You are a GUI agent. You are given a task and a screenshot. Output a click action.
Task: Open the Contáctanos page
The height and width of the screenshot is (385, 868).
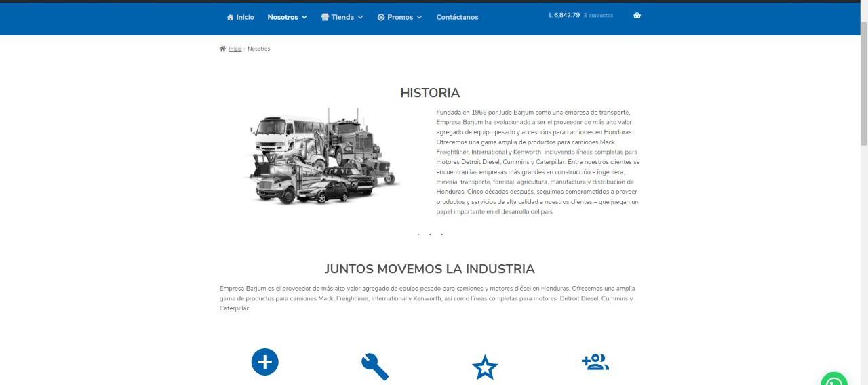point(457,18)
